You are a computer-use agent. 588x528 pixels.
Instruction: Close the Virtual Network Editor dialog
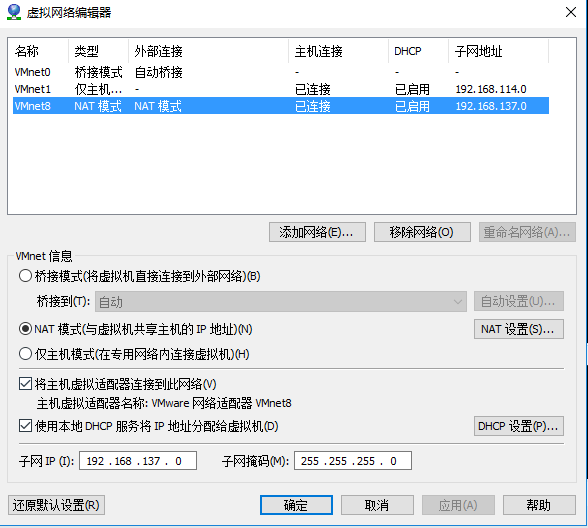[571, 12]
